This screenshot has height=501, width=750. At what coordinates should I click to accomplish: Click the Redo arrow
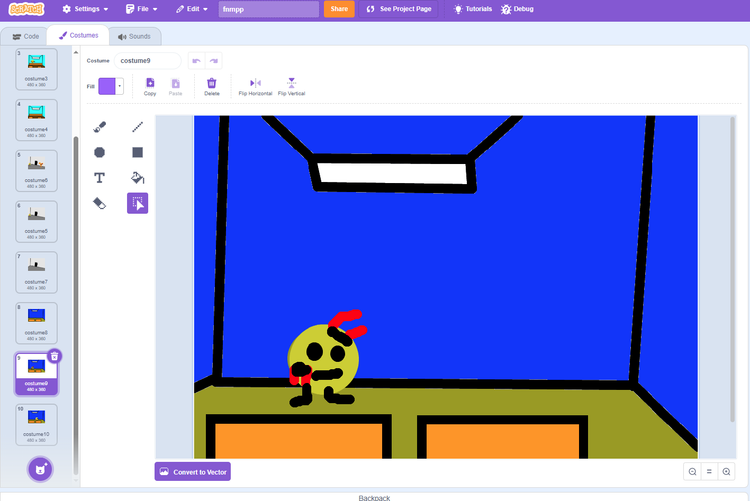pyautogui.click(x=213, y=61)
